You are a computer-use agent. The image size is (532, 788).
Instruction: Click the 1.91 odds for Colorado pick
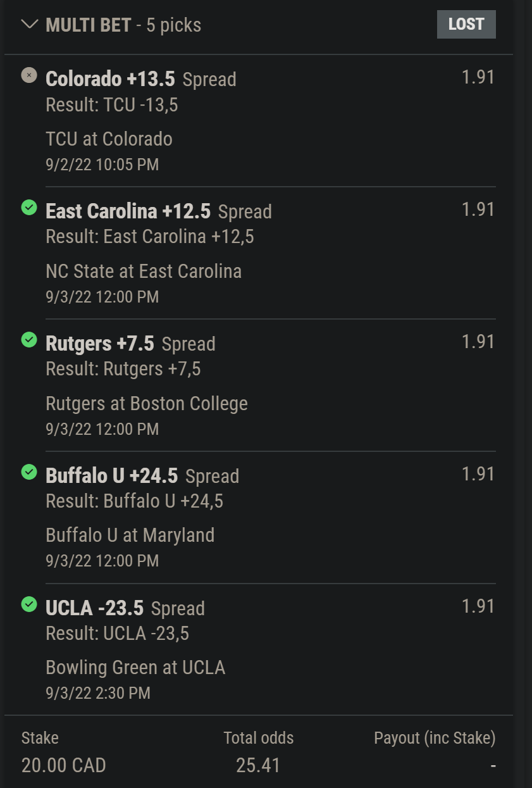coord(478,77)
